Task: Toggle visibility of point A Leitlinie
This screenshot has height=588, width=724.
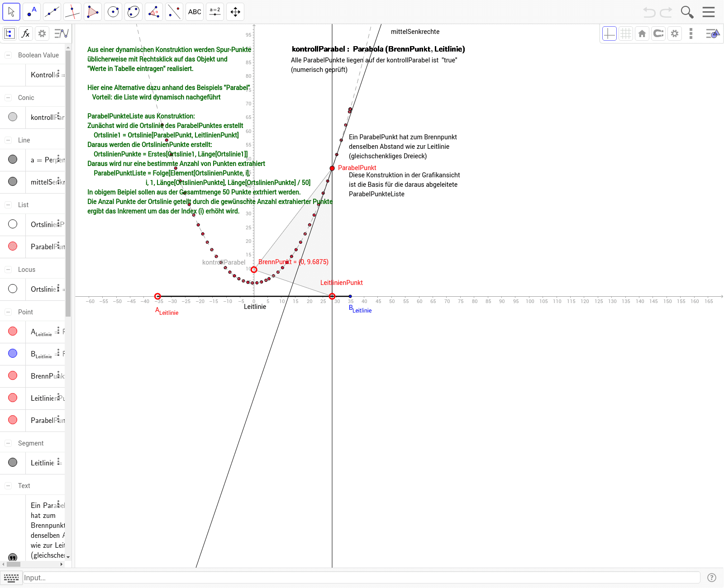Action: (13, 331)
